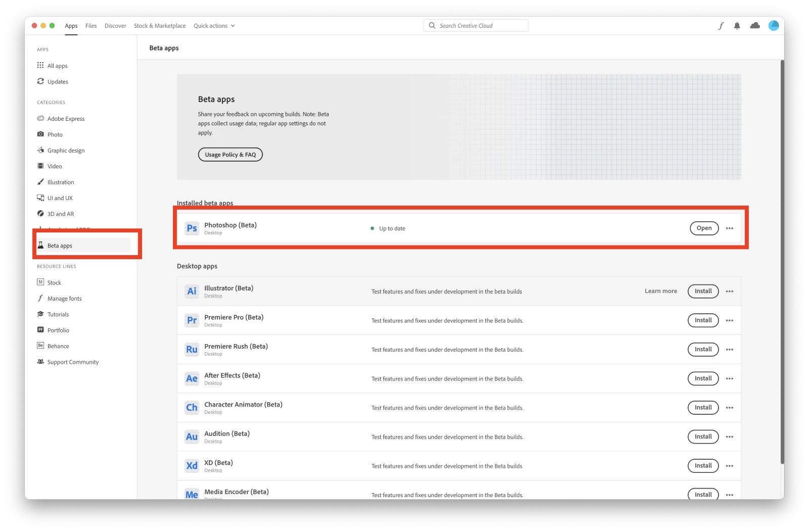Open the notifications bell
This screenshot has height=532, width=809.
tap(737, 26)
